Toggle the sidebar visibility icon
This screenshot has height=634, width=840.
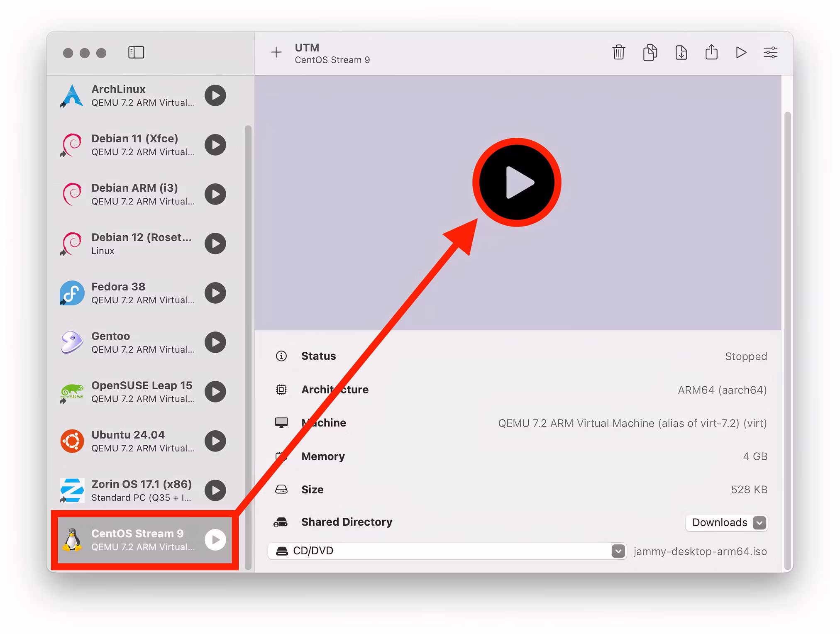coord(136,53)
